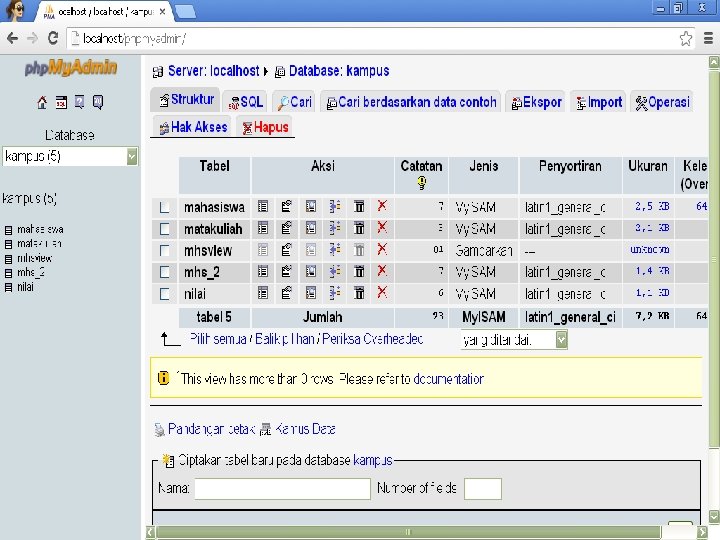Switch to the Ekspor tab

[x=536, y=102]
